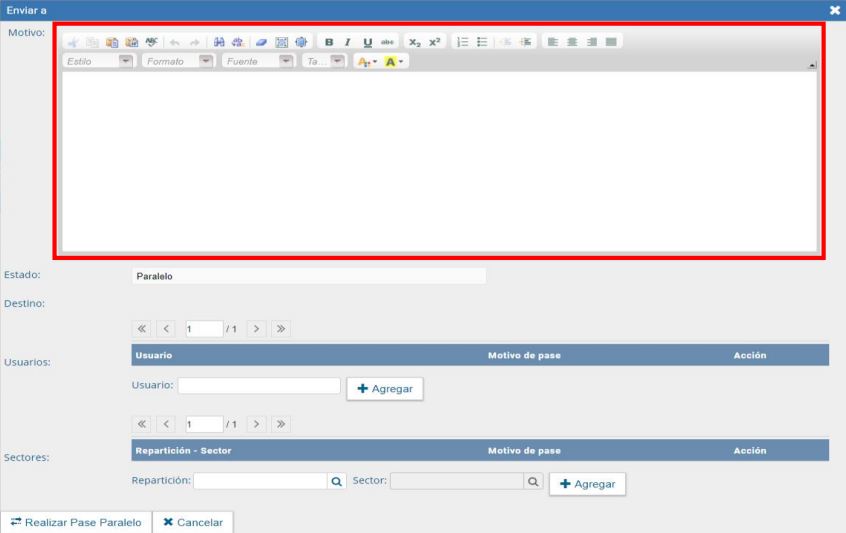846x533 pixels.
Task: Align text to the left
Action: pyautogui.click(x=553, y=42)
